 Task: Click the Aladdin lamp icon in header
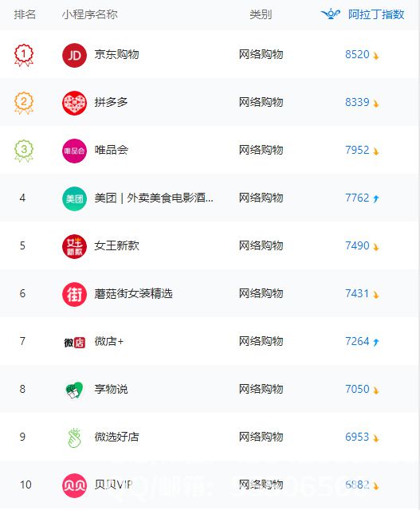[x=330, y=14]
